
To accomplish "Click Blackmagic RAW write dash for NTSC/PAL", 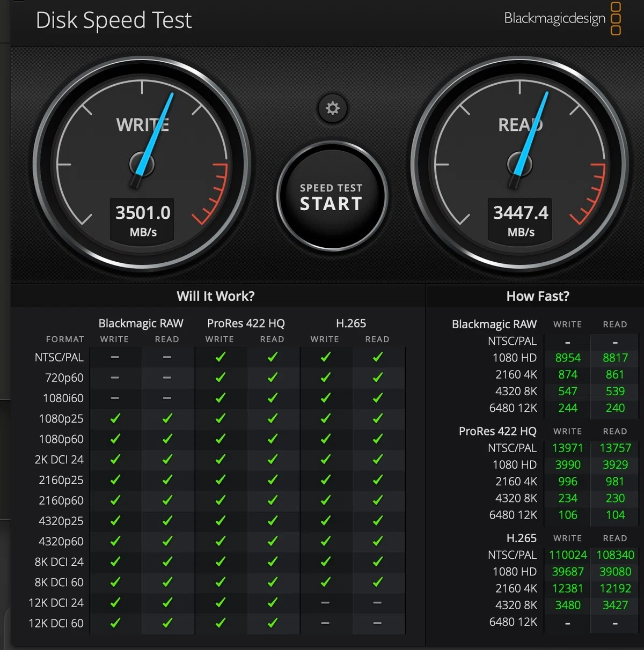I will 115,357.
